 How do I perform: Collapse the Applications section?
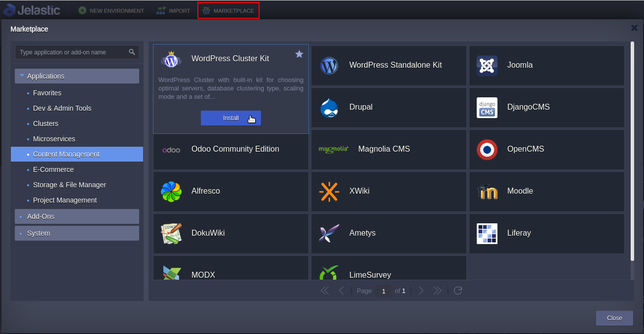[x=77, y=76]
